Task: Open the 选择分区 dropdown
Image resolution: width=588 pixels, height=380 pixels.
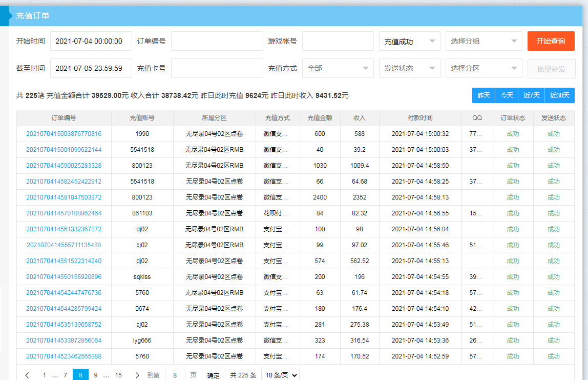Action: coord(484,68)
